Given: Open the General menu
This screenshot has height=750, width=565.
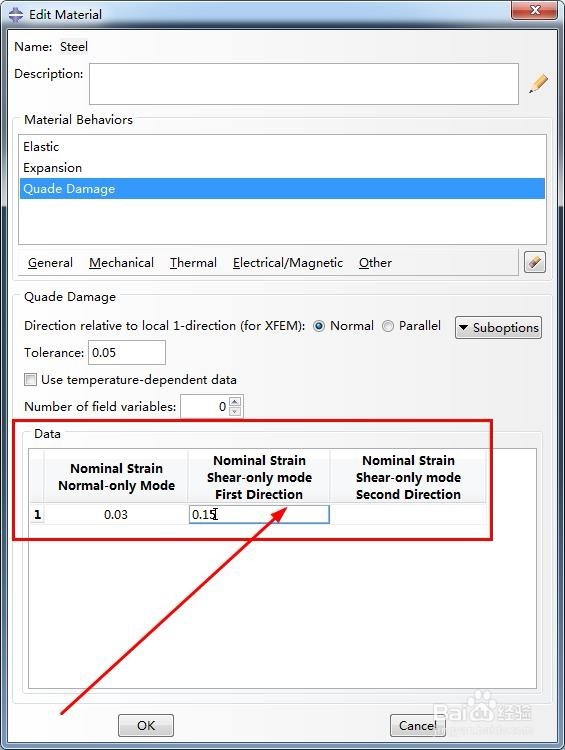Looking at the screenshot, I should click(x=50, y=263).
